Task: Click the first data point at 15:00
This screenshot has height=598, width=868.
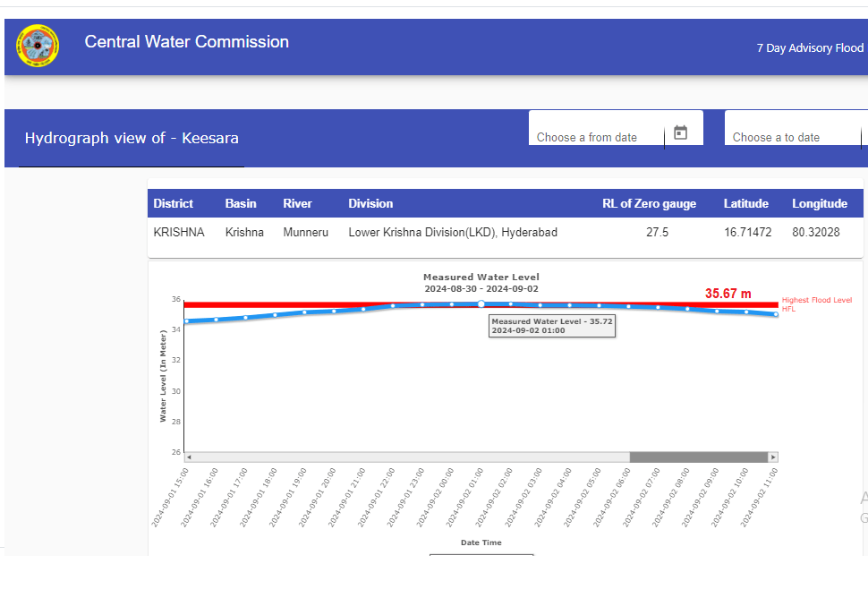Action: pos(187,320)
